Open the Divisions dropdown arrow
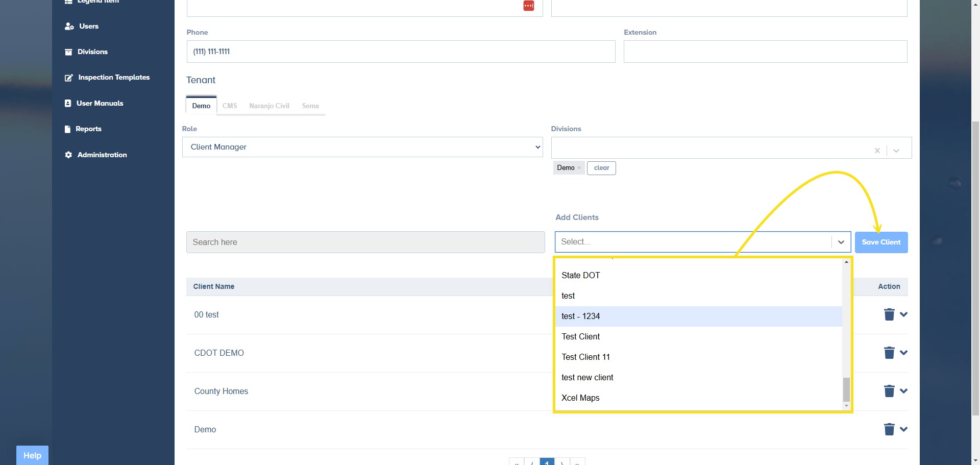980x465 pixels. pos(896,151)
